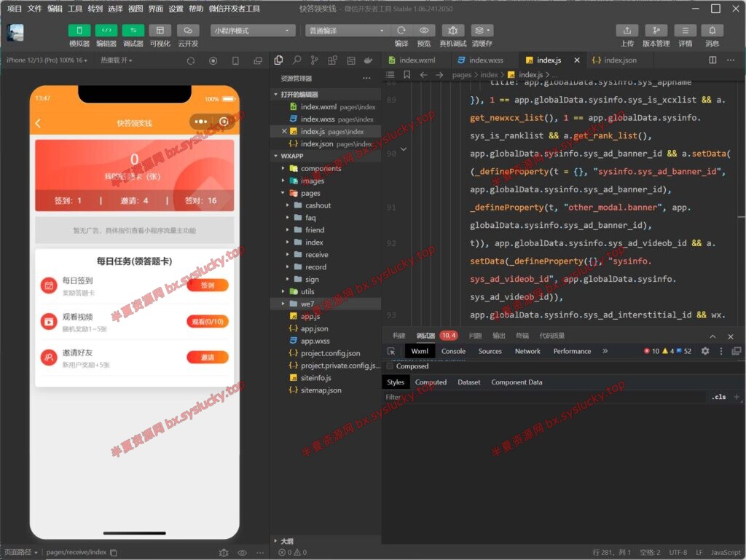Screen dimensions: 746x560
Task: Click the split editor icon
Action: coord(712,60)
